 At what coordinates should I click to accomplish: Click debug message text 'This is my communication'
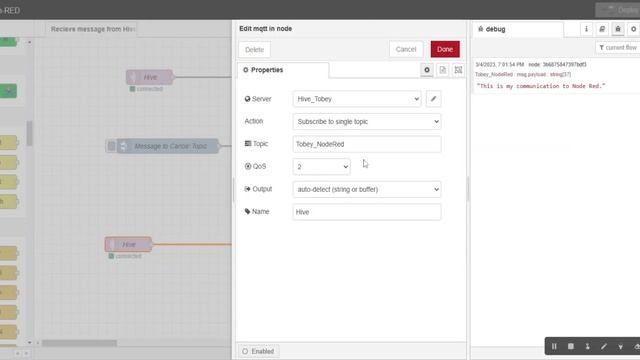click(541, 86)
